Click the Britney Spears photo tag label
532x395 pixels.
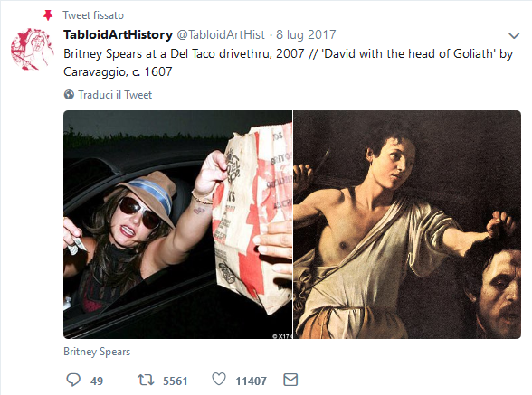[97, 352]
